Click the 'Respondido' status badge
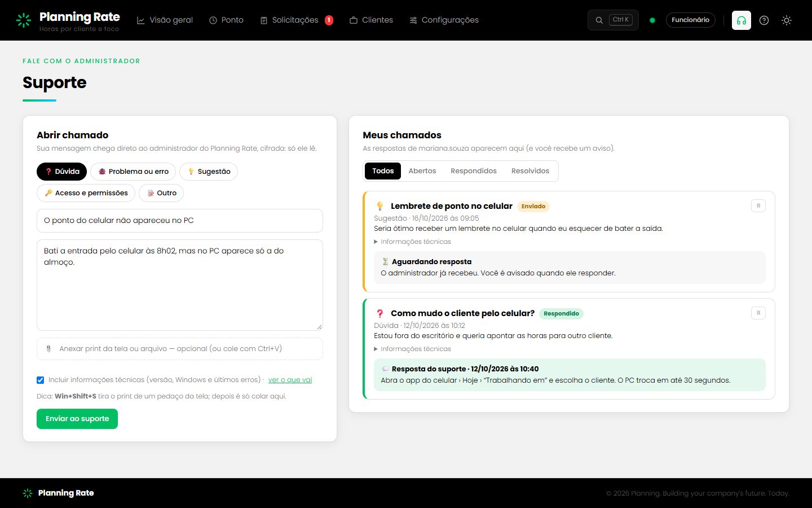Image resolution: width=812 pixels, height=508 pixels. (561, 314)
